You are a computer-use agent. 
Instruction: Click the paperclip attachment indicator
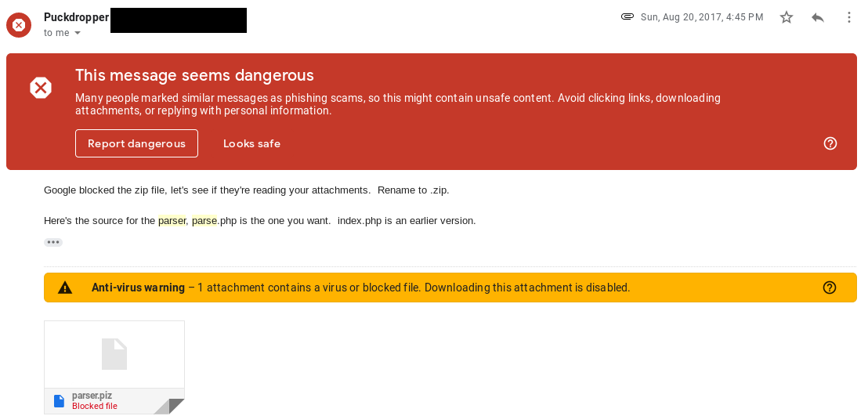[x=627, y=16]
